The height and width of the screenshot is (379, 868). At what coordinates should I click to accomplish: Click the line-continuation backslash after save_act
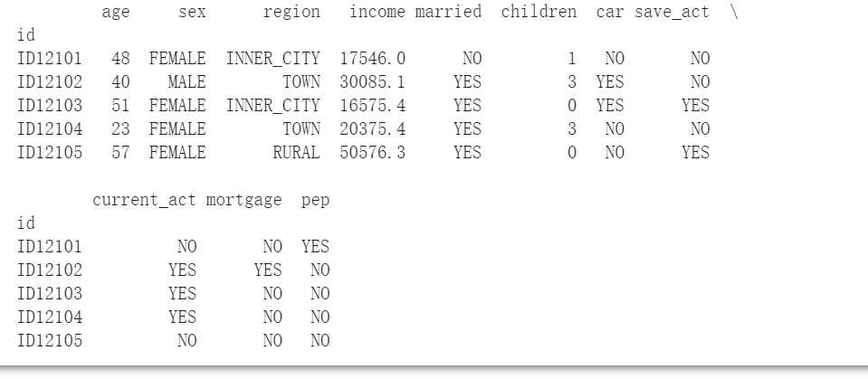[x=730, y=13]
